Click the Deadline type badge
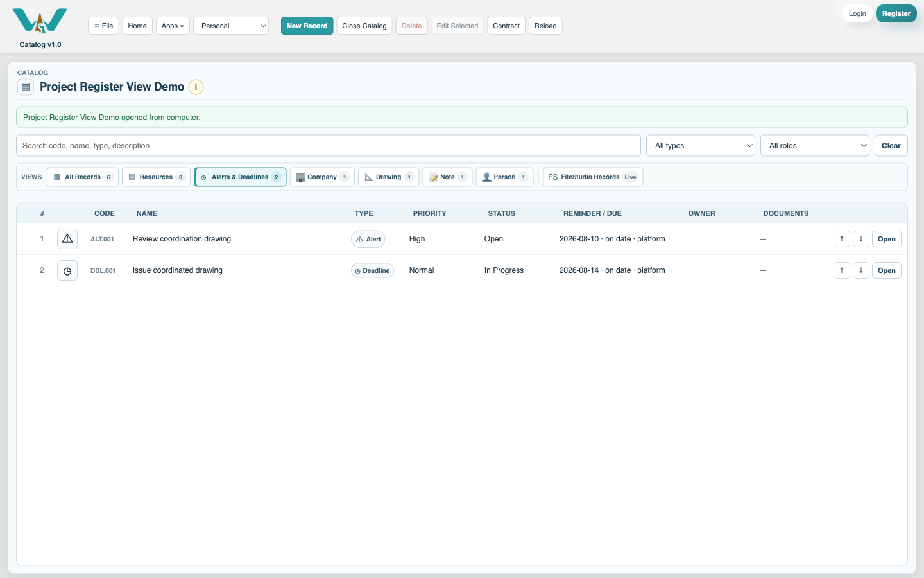 pyautogui.click(x=372, y=270)
